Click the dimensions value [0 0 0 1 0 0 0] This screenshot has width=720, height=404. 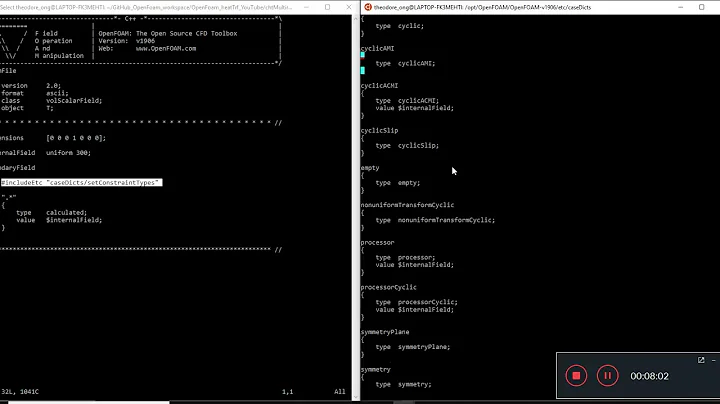(76, 138)
